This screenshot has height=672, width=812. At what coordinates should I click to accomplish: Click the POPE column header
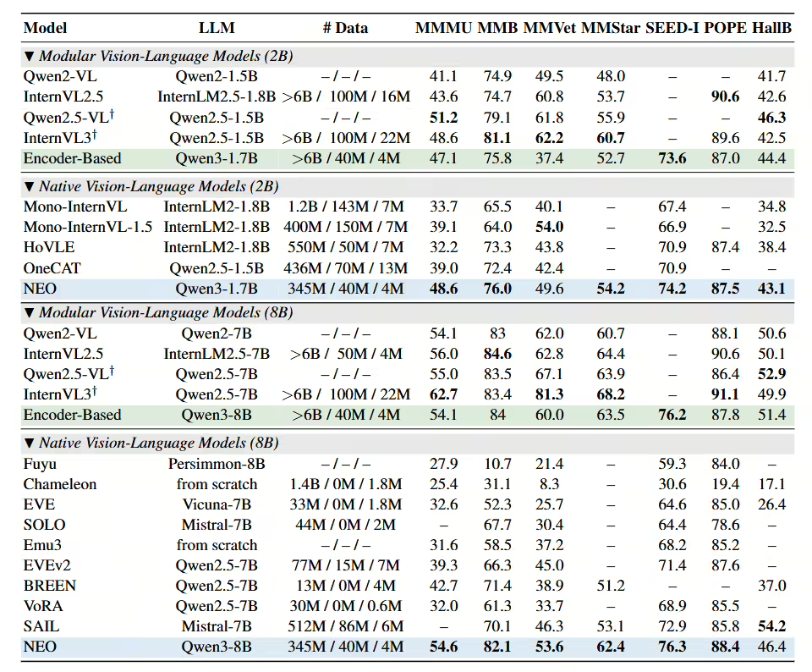[x=726, y=27]
